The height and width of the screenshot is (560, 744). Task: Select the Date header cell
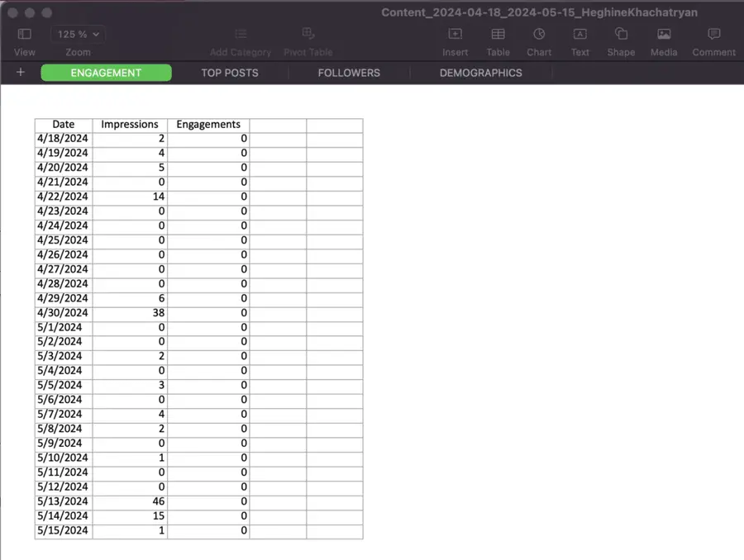point(63,124)
